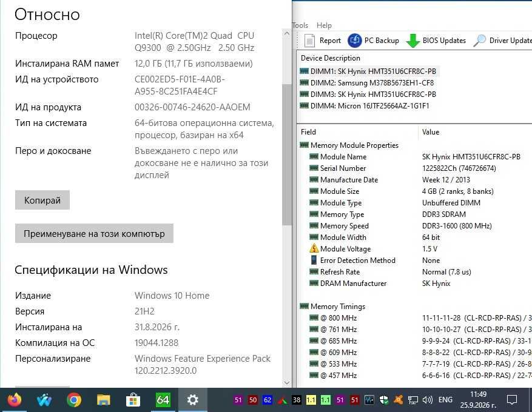Select the Memory Timings group row
532x412 pixels.
[333, 307]
